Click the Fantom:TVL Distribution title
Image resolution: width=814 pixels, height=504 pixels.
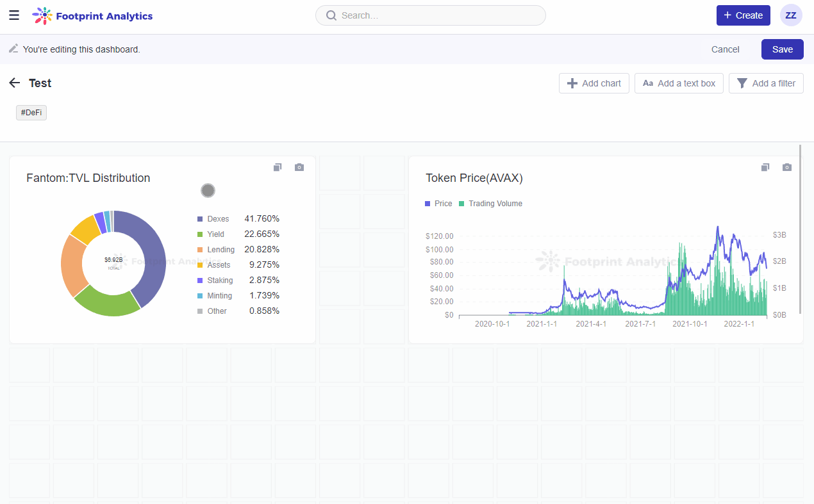coord(88,178)
